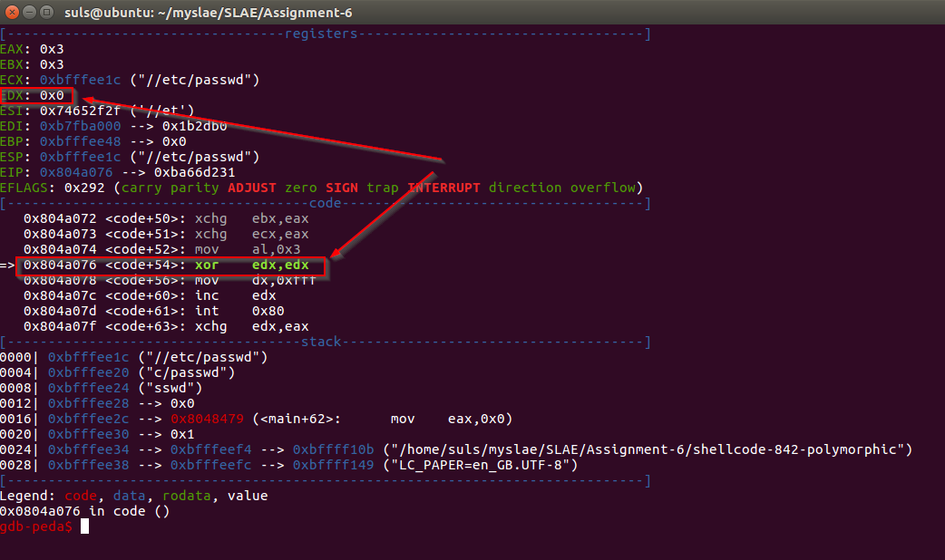The width and height of the screenshot is (945, 560).
Task: Click the EAX register value 0x3
Action: point(52,49)
